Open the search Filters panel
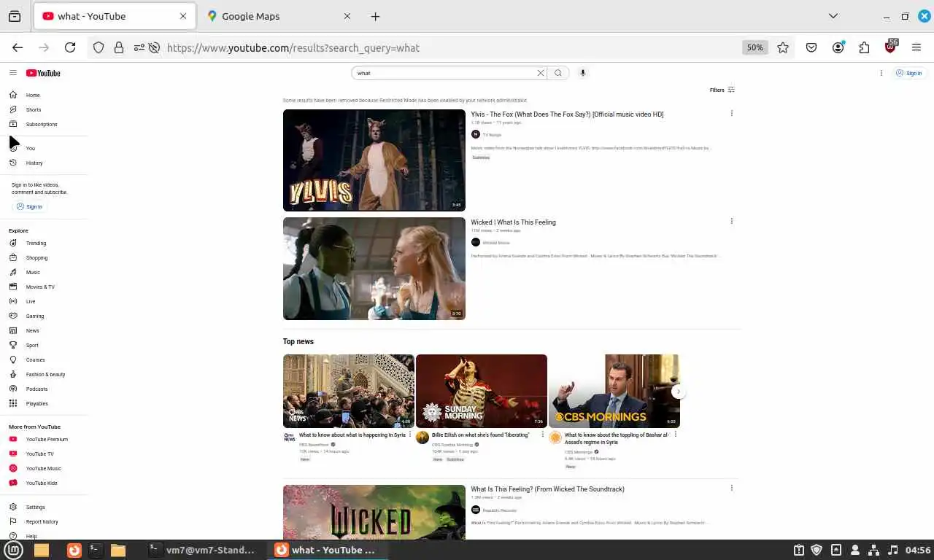The image size is (934, 560). click(722, 90)
